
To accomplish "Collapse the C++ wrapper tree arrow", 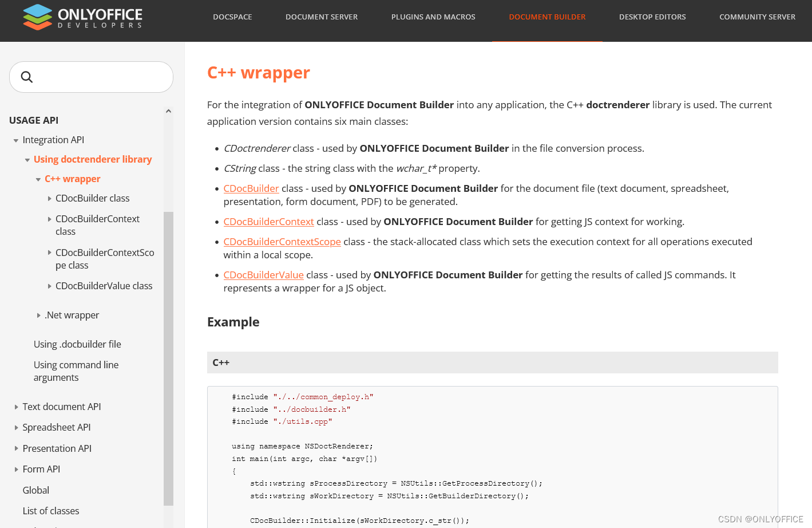I will point(38,179).
